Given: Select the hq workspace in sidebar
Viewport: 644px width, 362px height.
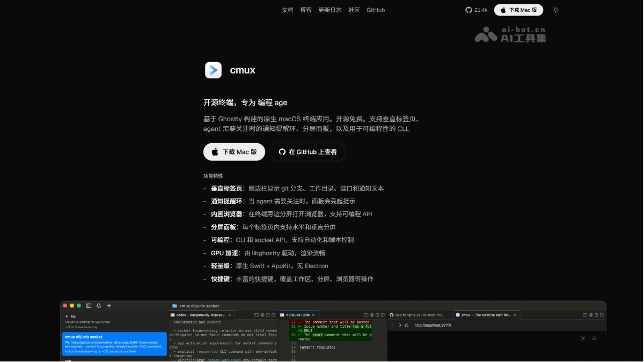Looking at the screenshot, I should (x=114, y=321).
